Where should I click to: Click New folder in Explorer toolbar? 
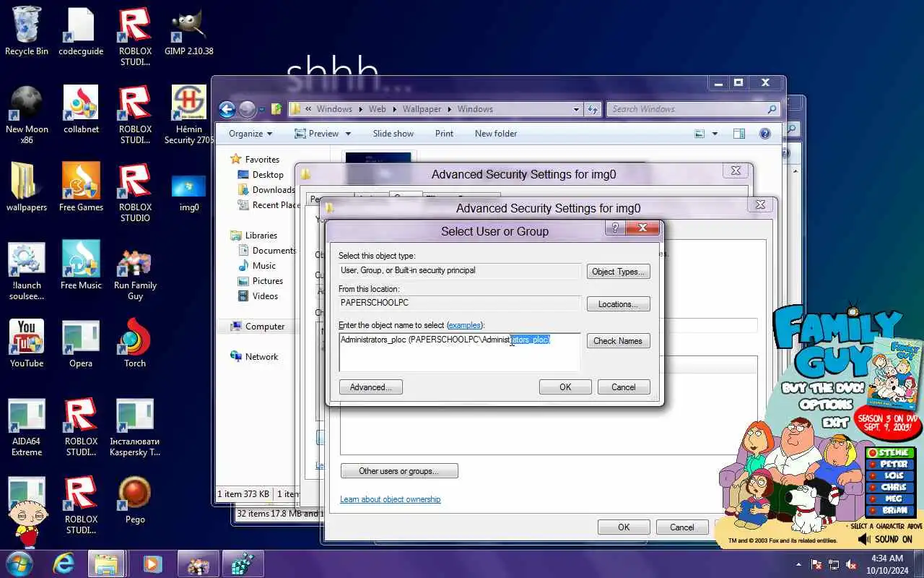(x=496, y=134)
